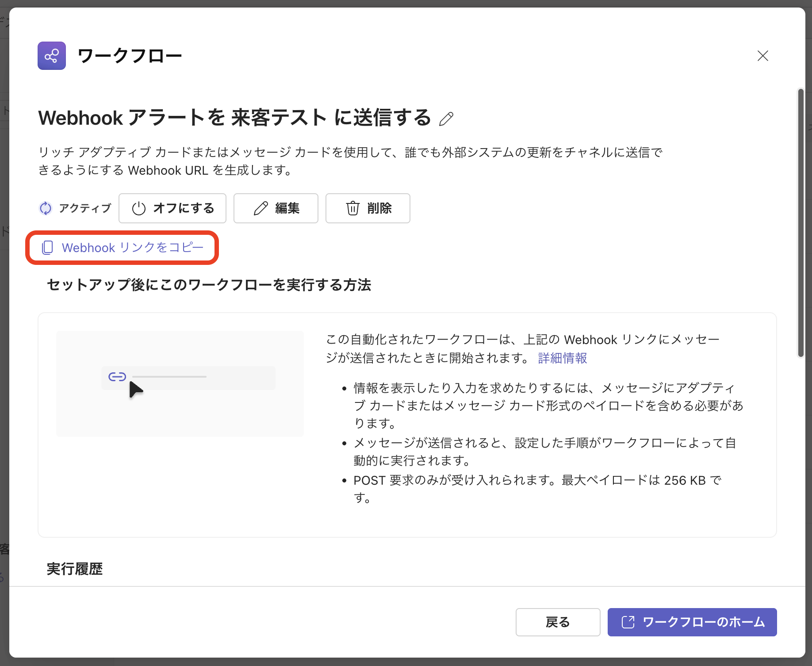The height and width of the screenshot is (666, 812).
Task: Click the trash can icon in 削除
Action: (x=352, y=208)
